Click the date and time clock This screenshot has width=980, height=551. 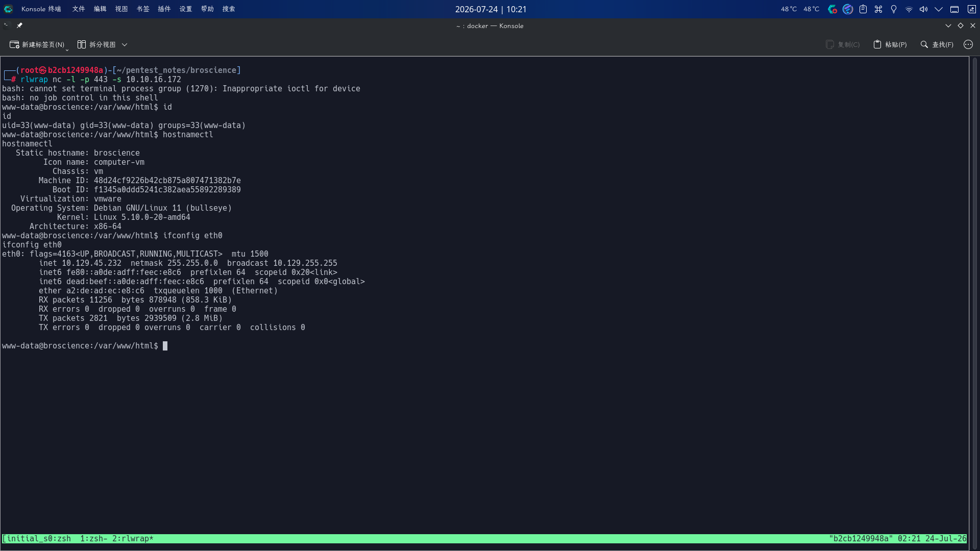point(491,9)
